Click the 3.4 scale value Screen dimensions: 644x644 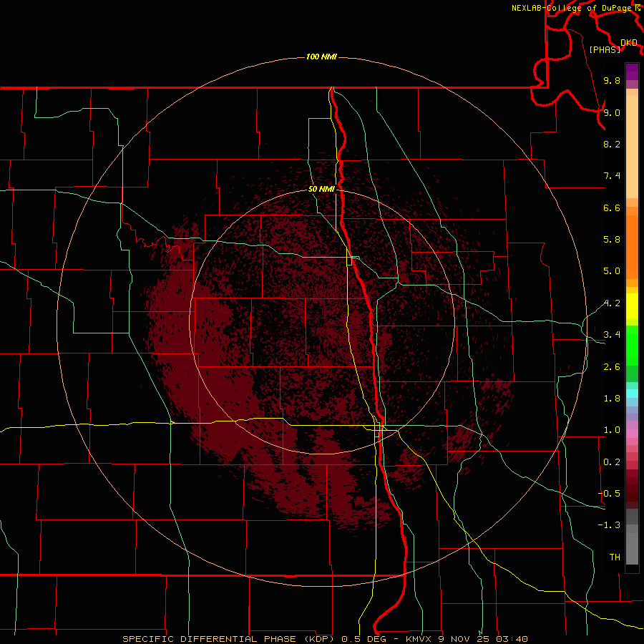612,335
